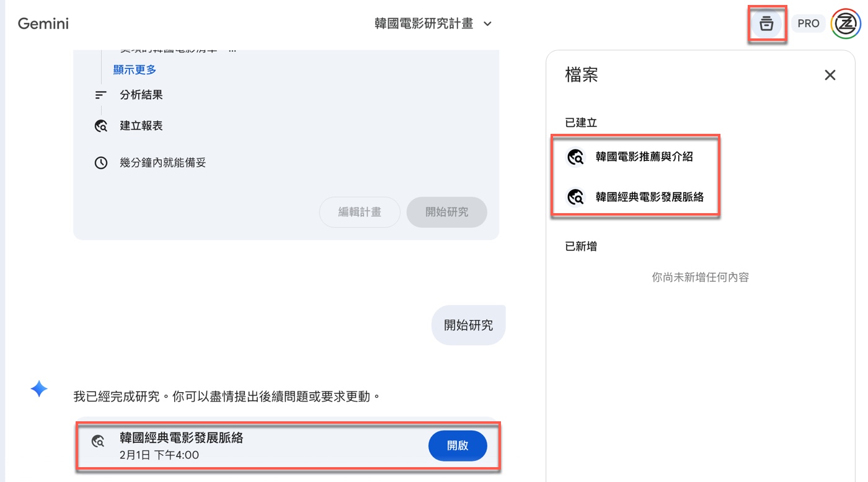Click the Gemini logo in the top left
Image resolution: width=868 pixels, height=482 pixels.
pos(43,24)
